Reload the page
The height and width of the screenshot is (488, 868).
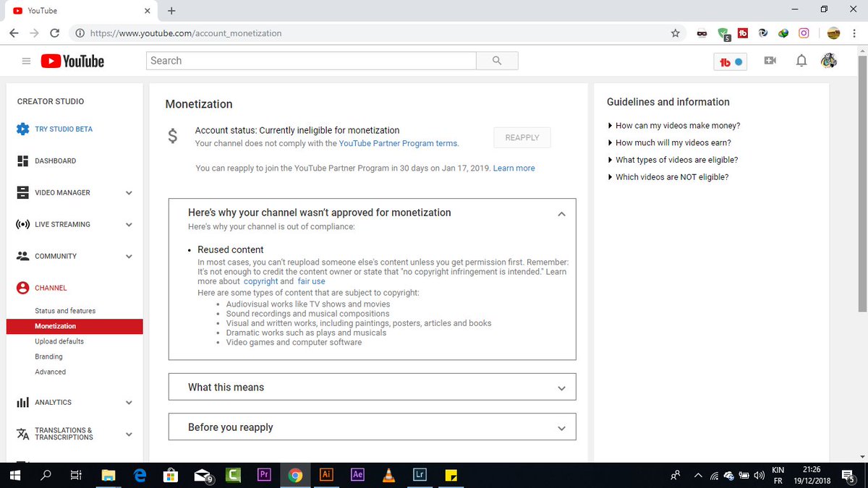[x=54, y=33]
